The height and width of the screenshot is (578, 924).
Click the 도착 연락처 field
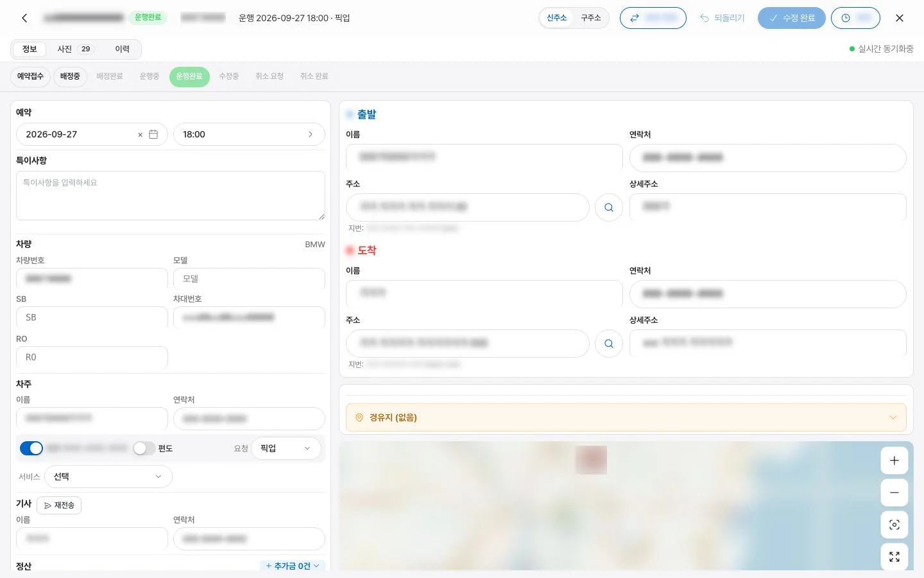coord(767,293)
